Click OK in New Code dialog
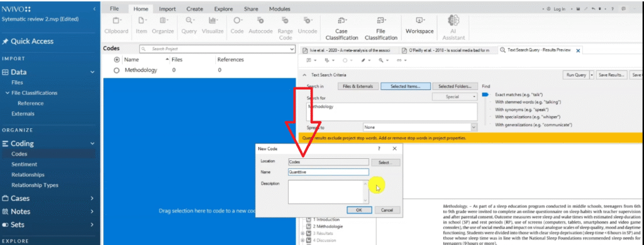This screenshot has width=644, height=245. tap(358, 210)
